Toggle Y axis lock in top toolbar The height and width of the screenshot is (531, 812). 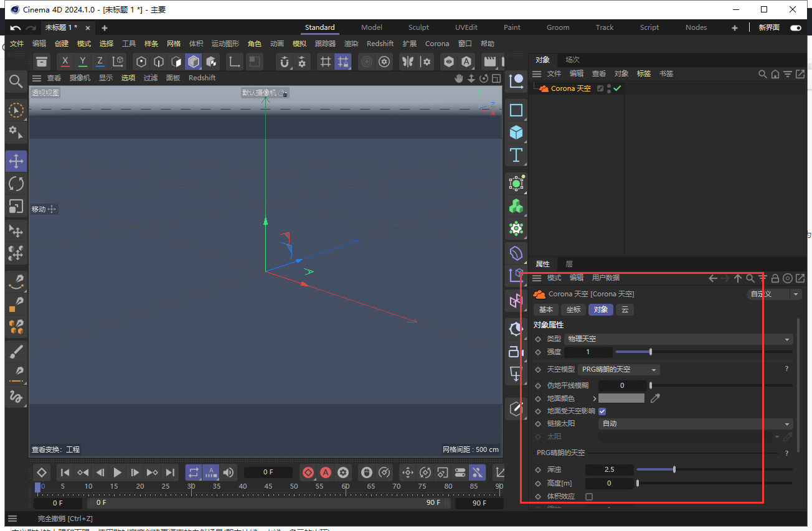(x=83, y=62)
